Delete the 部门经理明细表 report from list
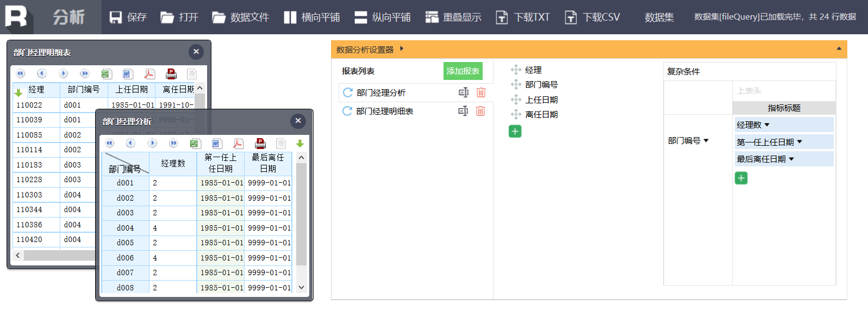 [480, 111]
